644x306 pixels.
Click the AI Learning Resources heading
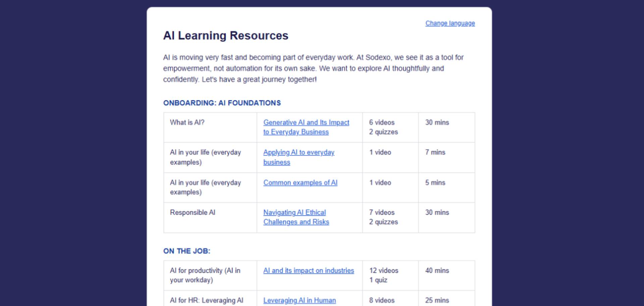coord(226,36)
